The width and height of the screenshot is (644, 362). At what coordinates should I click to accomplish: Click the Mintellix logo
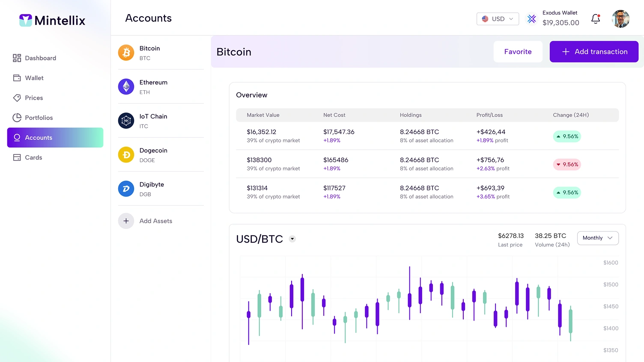[52, 20]
